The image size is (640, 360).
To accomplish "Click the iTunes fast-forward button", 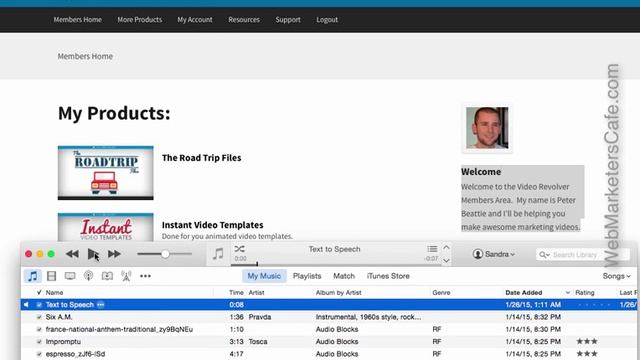I will (114, 254).
